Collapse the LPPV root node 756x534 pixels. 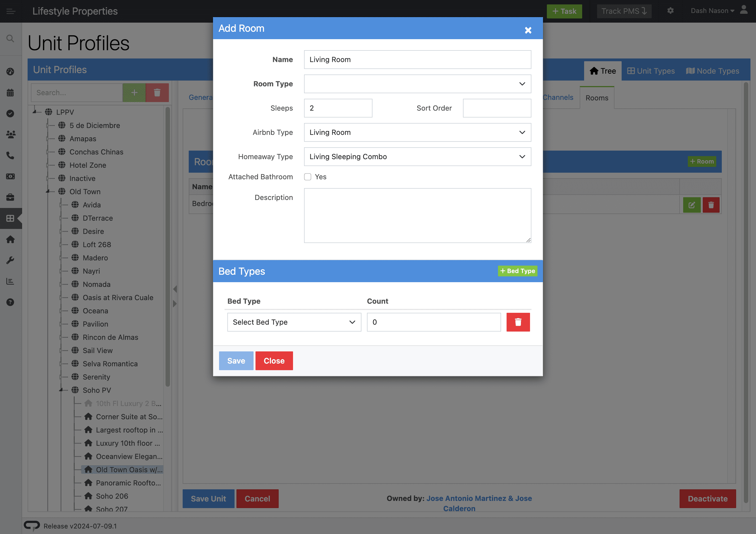tap(34, 112)
